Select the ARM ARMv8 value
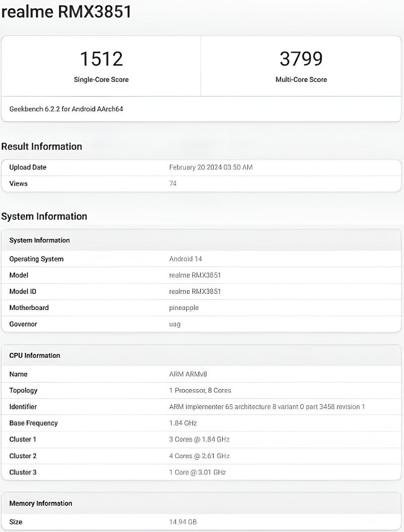 [188, 374]
